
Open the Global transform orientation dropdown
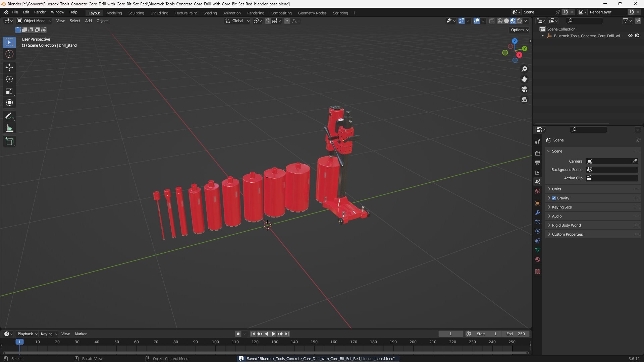237,21
